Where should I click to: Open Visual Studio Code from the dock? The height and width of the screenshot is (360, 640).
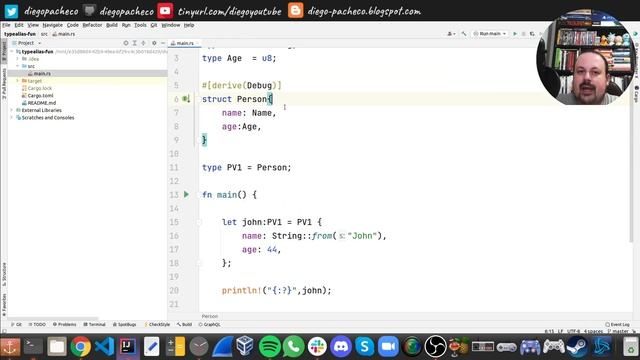point(104,347)
